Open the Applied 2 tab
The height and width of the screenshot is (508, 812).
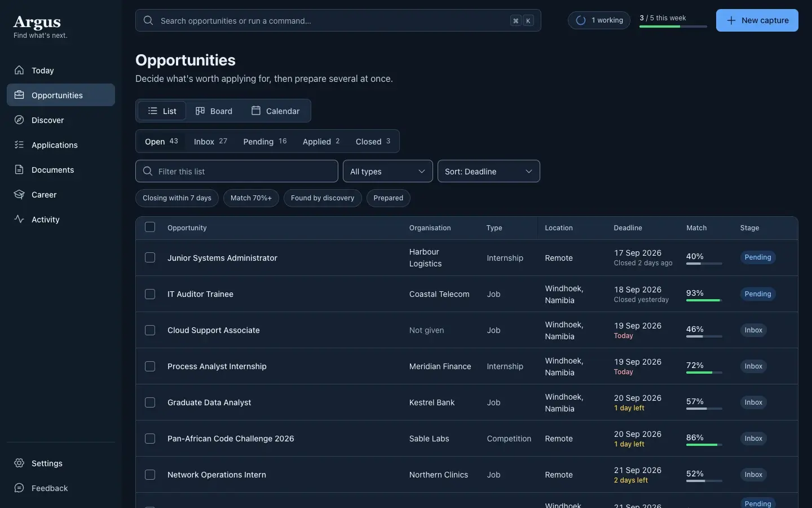tap(321, 141)
